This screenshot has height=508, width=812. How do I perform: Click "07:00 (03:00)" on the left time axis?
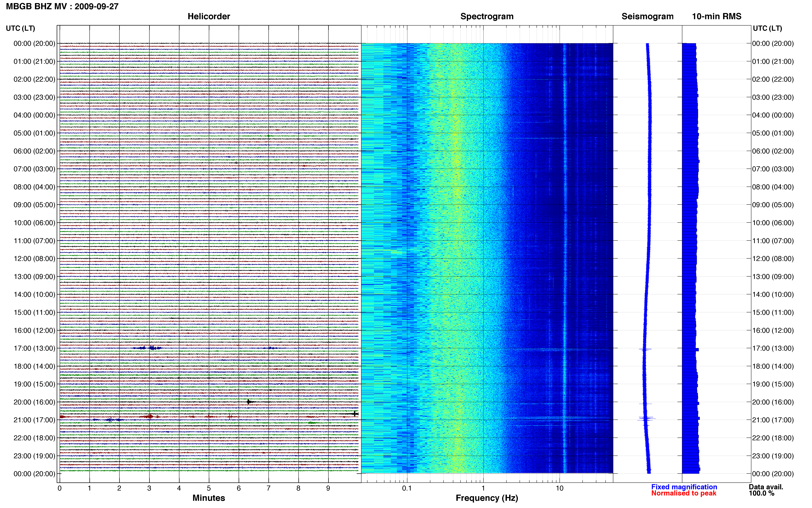coord(34,169)
